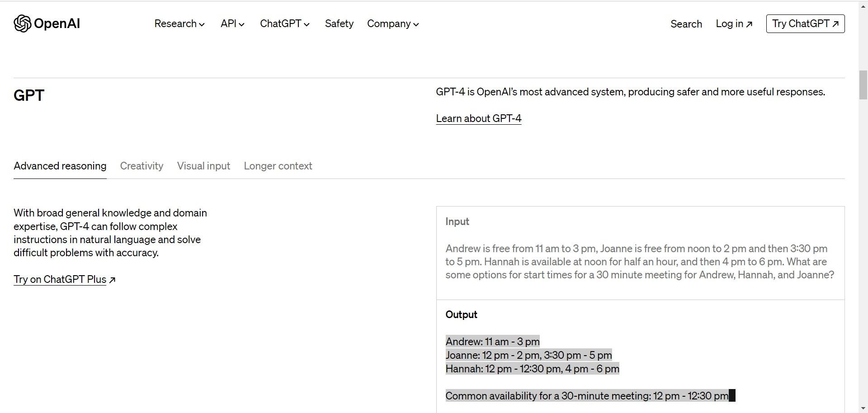Click the page scrollbar thumb
The image size is (868, 413).
tap(863, 85)
